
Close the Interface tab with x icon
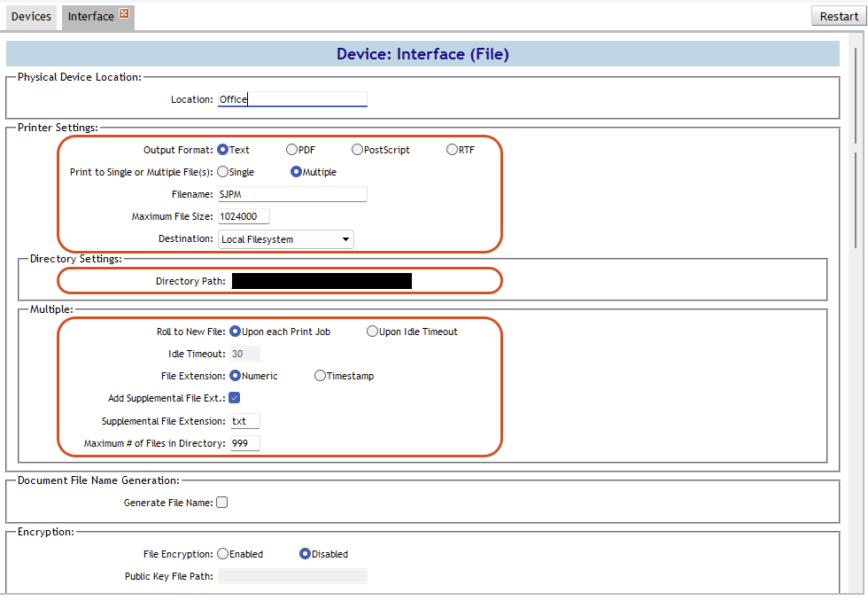coord(124,14)
